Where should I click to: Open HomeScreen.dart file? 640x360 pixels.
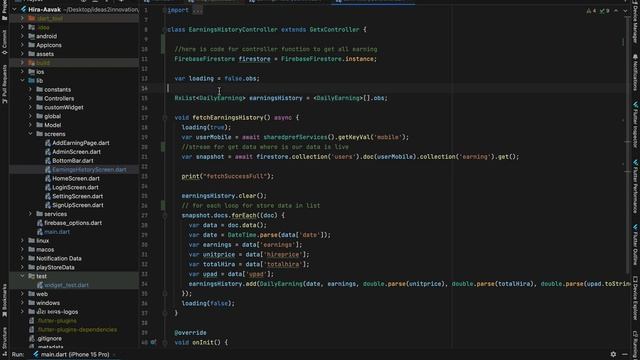tap(76, 178)
